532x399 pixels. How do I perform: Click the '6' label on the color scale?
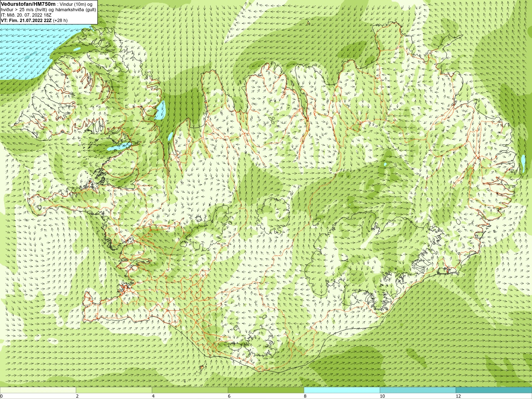[229, 396]
